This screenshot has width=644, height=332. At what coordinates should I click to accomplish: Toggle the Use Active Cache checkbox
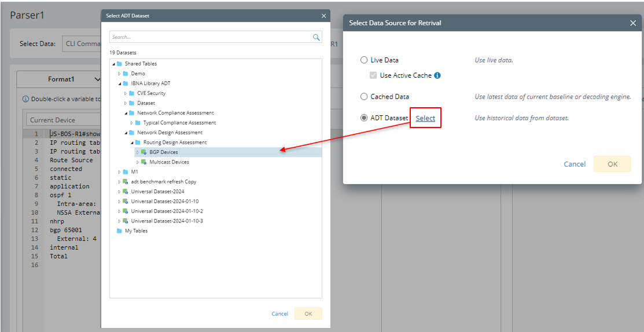(x=373, y=76)
